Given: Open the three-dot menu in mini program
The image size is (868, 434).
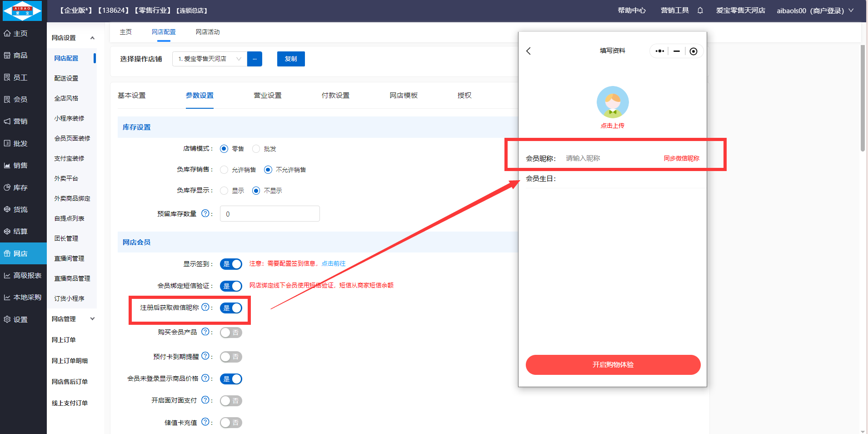Looking at the screenshot, I should pyautogui.click(x=660, y=51).
